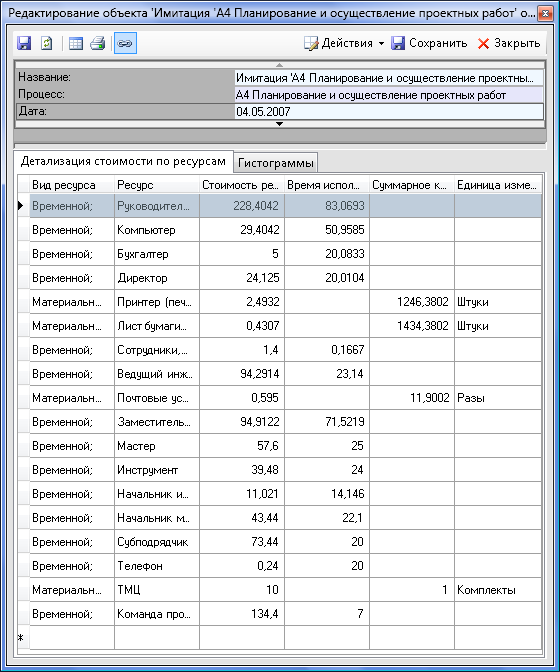Open the table view toolbar icon
Screen dimensions: 560x672
coord(76,43)
